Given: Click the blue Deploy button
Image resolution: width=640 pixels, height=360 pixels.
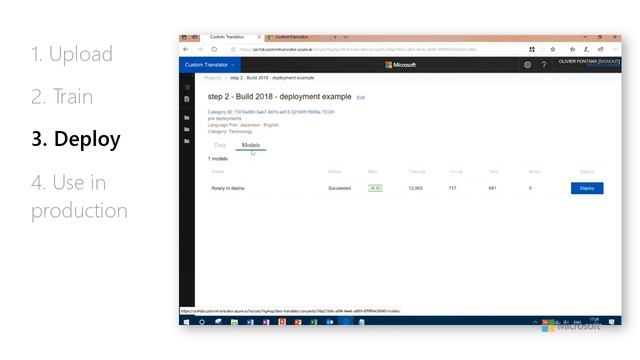Looking at the screenshot, I should 587,188.
